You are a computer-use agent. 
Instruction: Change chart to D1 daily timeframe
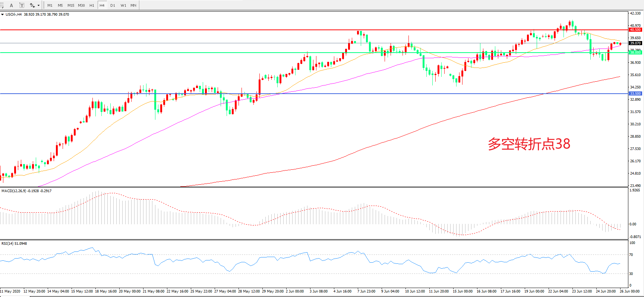(x=113, y=5)
